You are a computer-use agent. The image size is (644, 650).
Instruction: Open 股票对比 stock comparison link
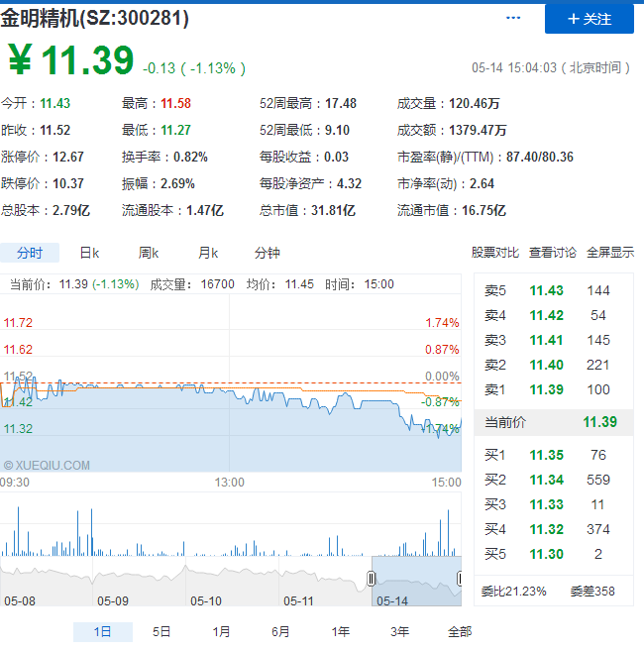click(495, 252)
